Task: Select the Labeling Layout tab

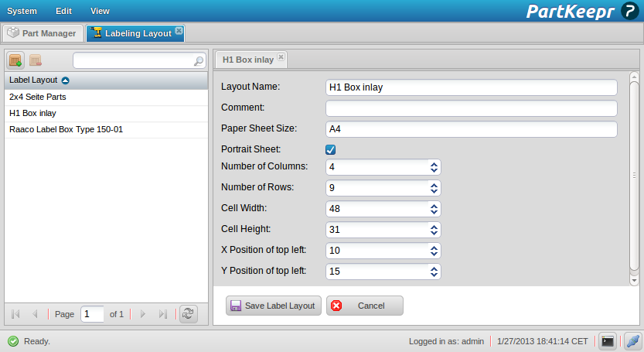Action: (135, 33)
